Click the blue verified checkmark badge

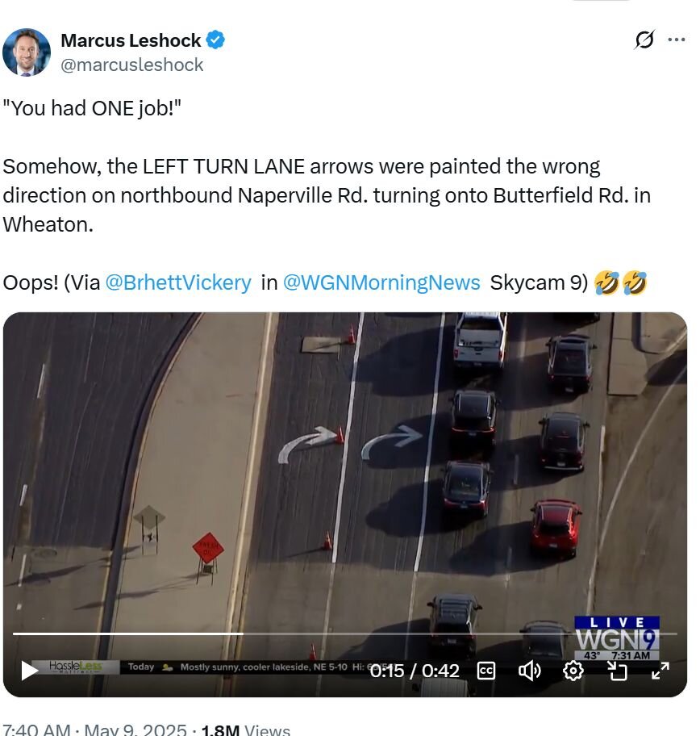coord(215,40)
